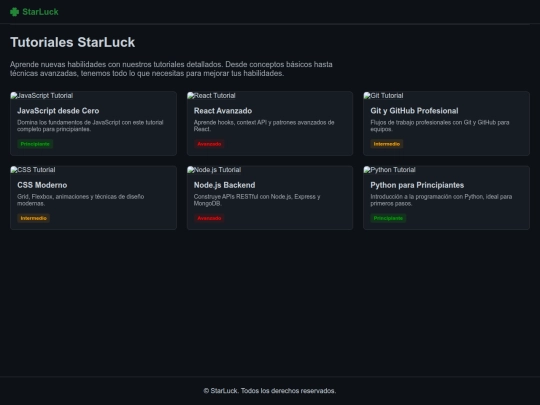Open the CSS Moderno tutorial title
The height and width of the screenshot is (405, 540).
[x=42, y=185]
